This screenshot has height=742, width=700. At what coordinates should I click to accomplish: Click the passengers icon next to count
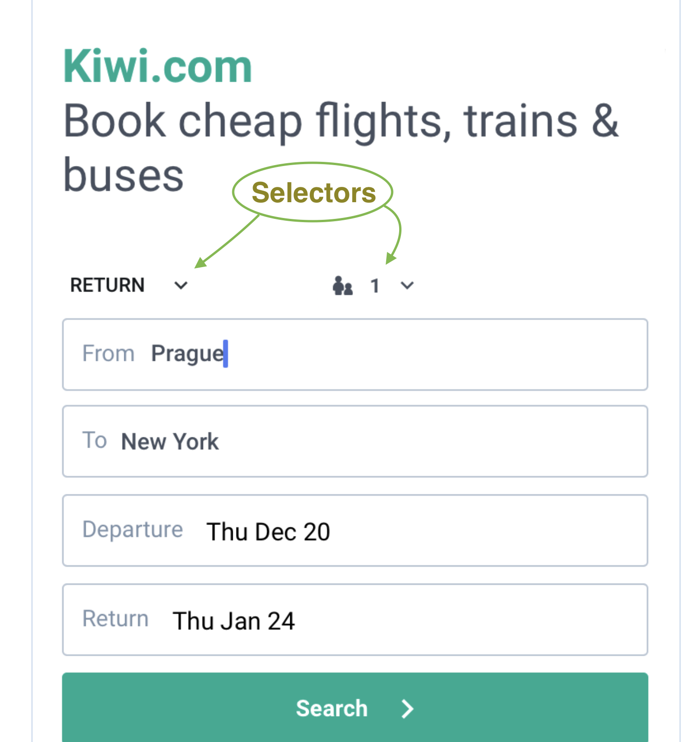[342, 286]
